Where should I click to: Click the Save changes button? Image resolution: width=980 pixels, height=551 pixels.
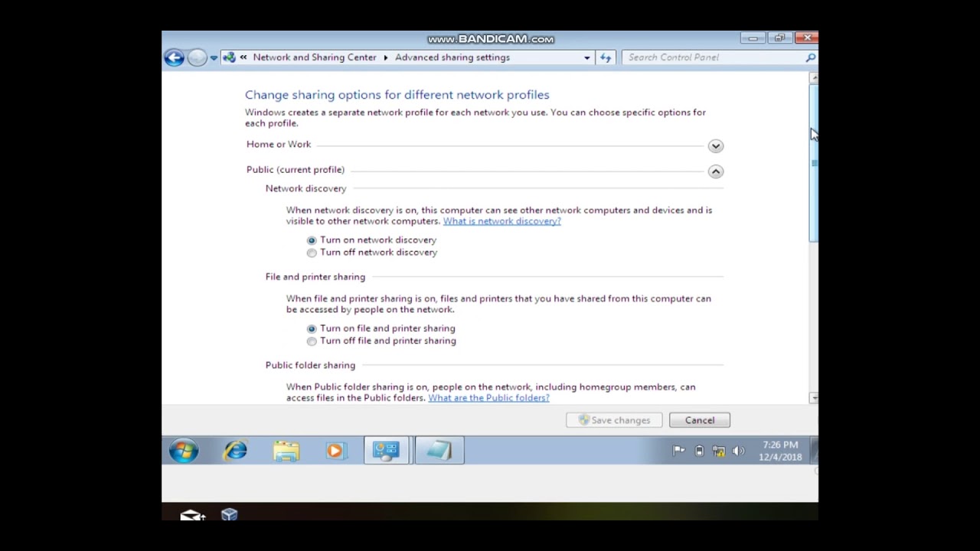pos(614,420)
